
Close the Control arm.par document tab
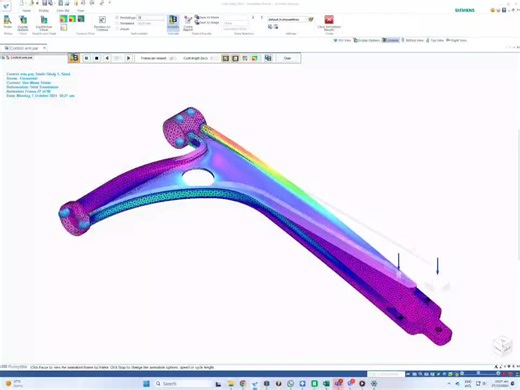coord(44,48)
